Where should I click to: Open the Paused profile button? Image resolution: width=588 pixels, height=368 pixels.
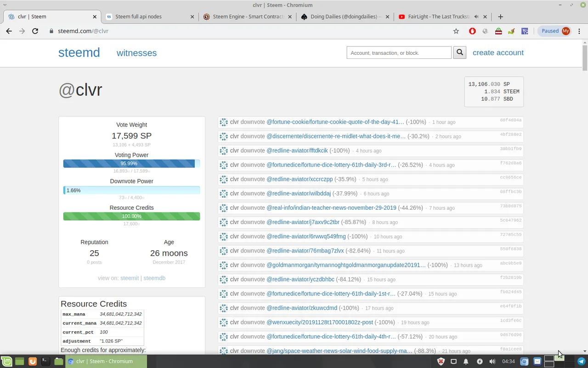pos(555,31)
